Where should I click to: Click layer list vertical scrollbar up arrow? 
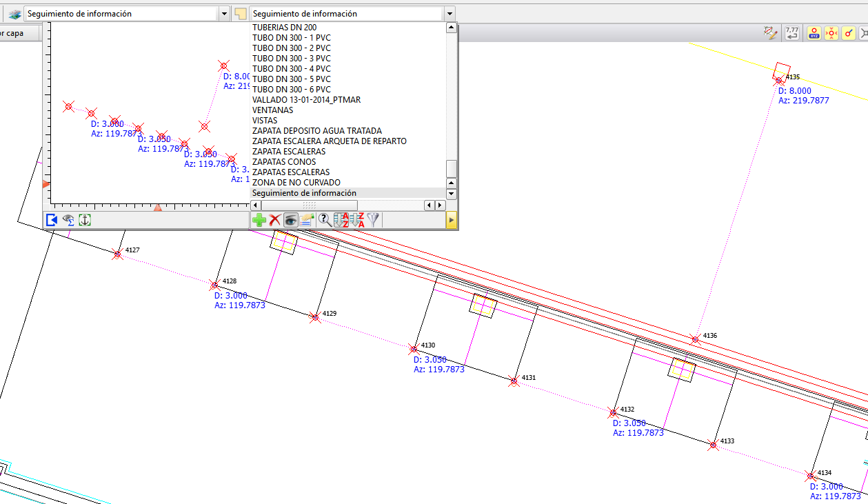[452, 28]
